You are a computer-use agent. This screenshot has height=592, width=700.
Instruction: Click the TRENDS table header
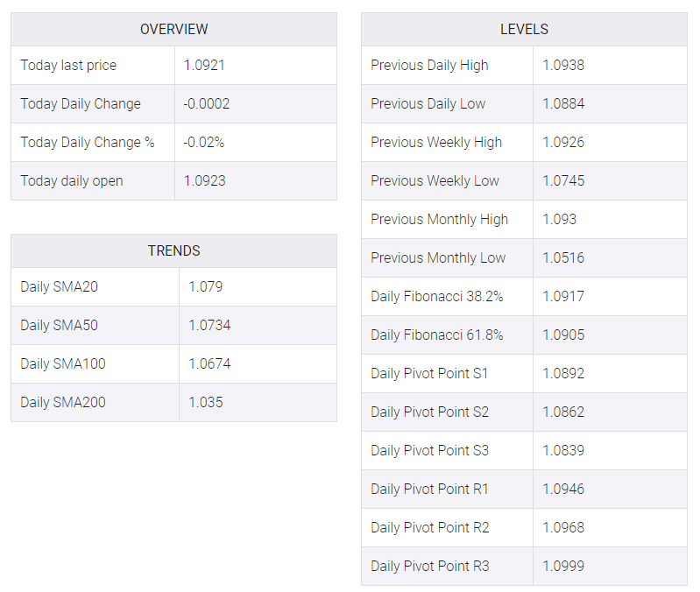[173, 250]
